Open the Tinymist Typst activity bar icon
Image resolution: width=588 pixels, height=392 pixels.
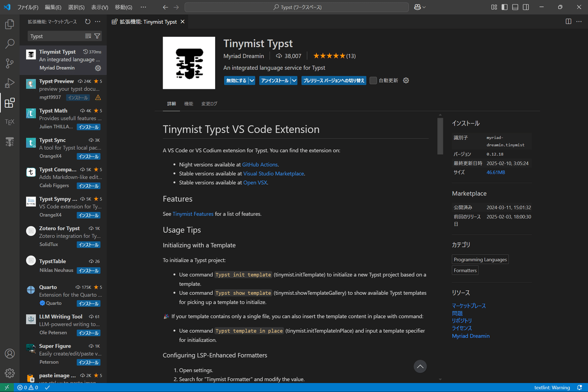(9, 142)
